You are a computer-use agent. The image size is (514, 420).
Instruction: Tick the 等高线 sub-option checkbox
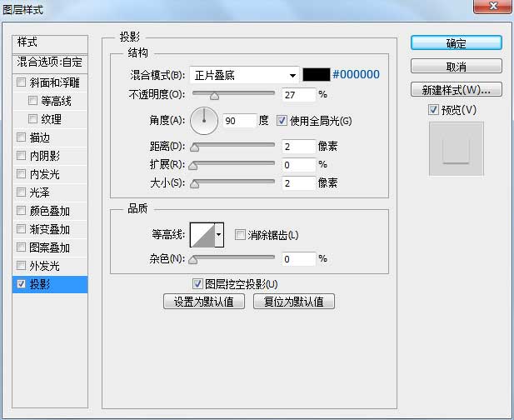pos(32,100)
